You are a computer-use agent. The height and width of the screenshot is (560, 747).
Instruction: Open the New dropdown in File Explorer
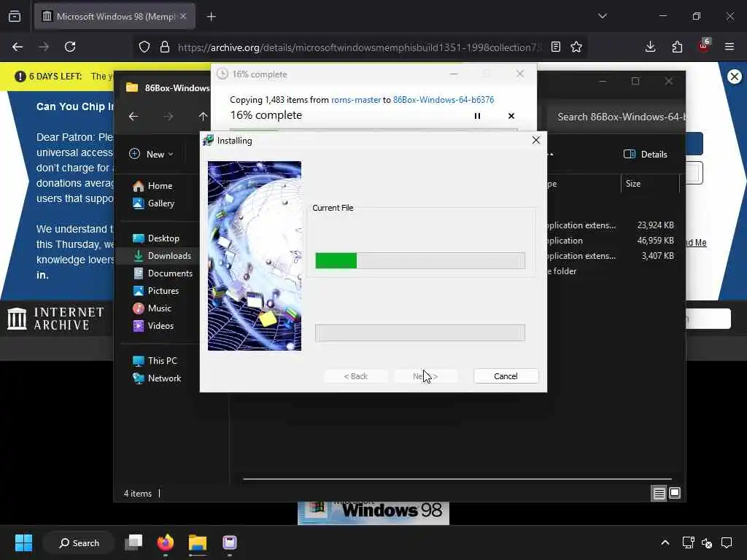[152, 155]
